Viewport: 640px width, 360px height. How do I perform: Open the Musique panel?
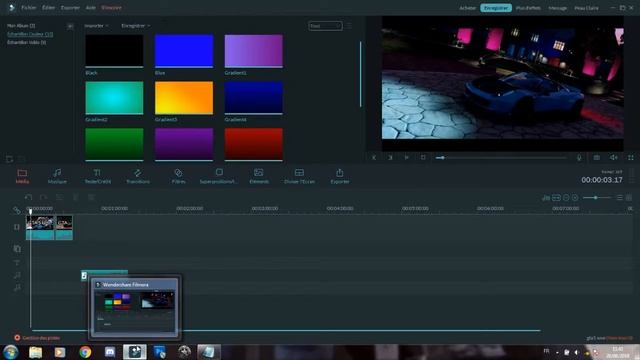57,176
